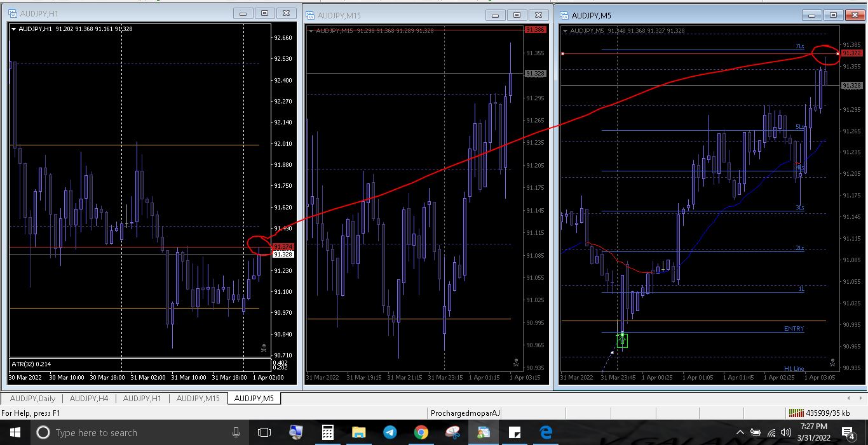Restore the AUDJPY,M15 chart window

click(517, 15)
